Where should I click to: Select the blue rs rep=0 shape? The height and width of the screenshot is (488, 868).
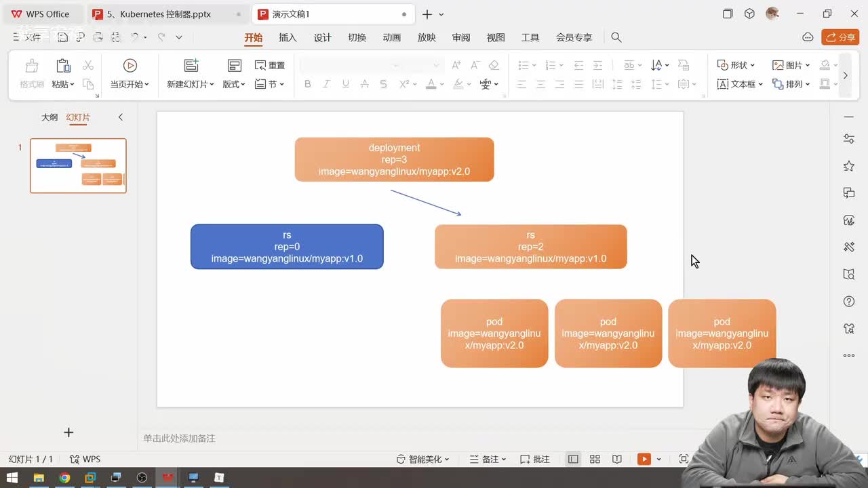[x=287, y=247]
